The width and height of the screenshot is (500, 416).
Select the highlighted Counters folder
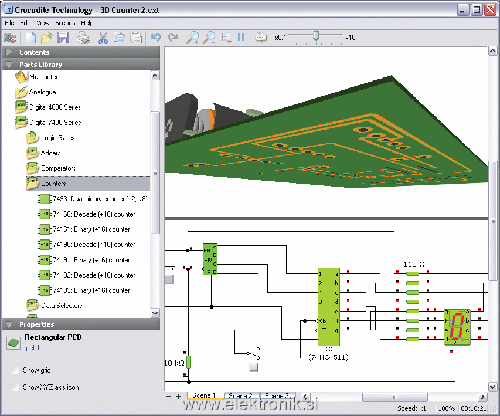click(88, 183)
